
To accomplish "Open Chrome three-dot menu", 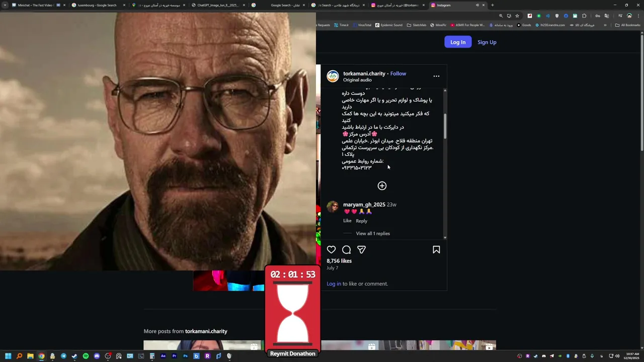I will point(638,16).
